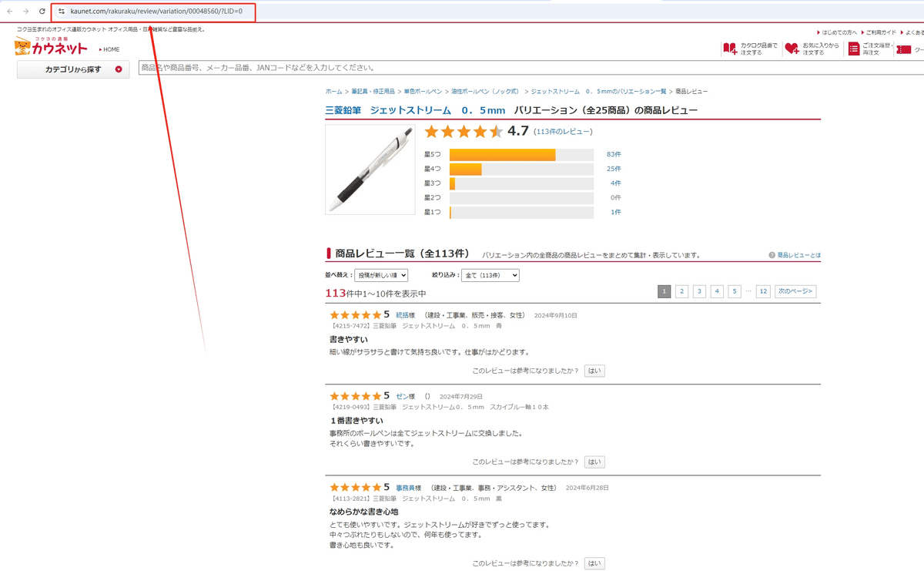Click the order history list icon
924x571 pixels.
click(x=853, y=49)
